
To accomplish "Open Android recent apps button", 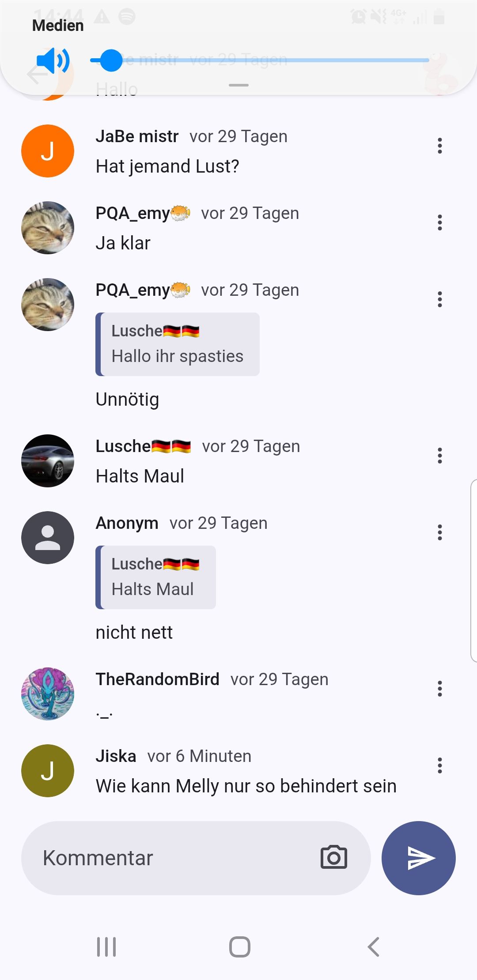I will (106, 947).
